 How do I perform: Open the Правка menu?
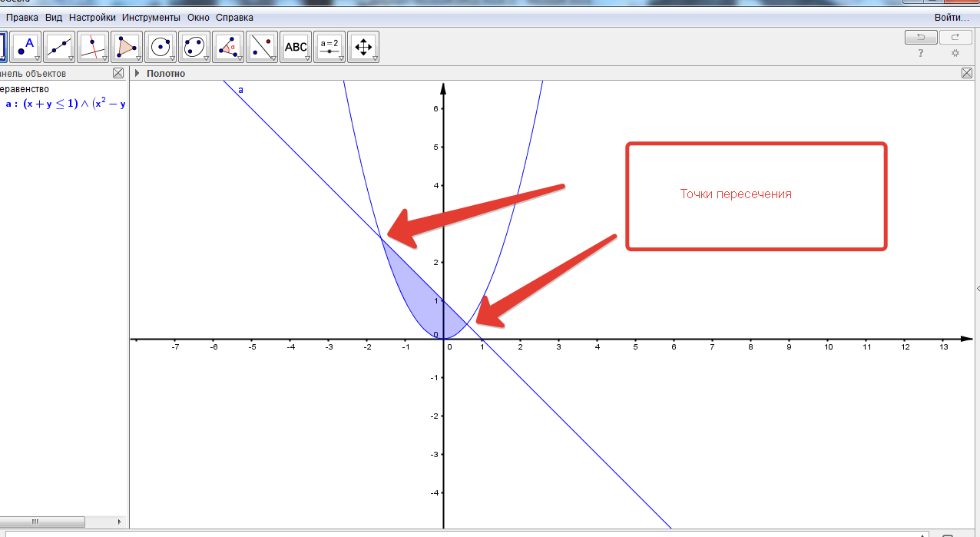(22, 17)
